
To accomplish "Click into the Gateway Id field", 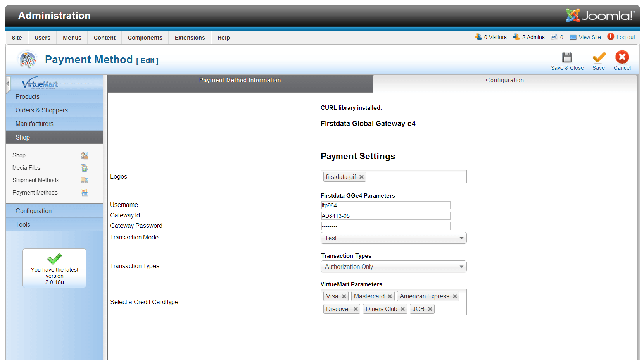I will coord(385,216).
